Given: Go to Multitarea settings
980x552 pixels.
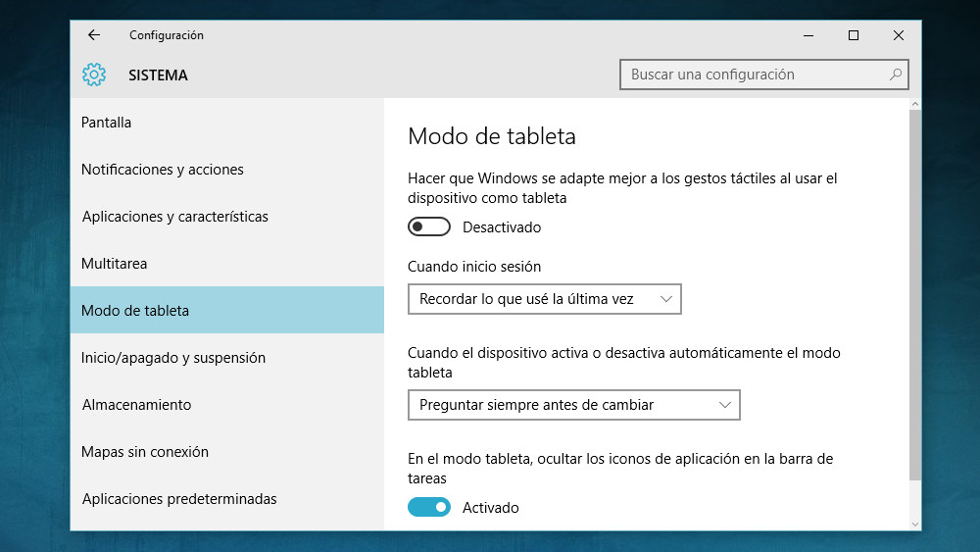Looking at the screenshot, I should (227, 263).
